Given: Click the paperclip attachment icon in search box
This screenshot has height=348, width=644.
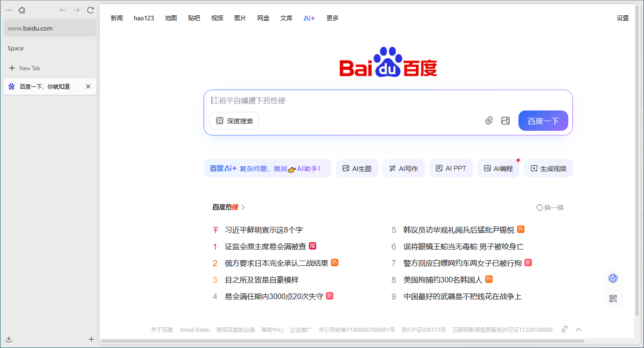Looking at the screenshot, I should coord(489,120).
